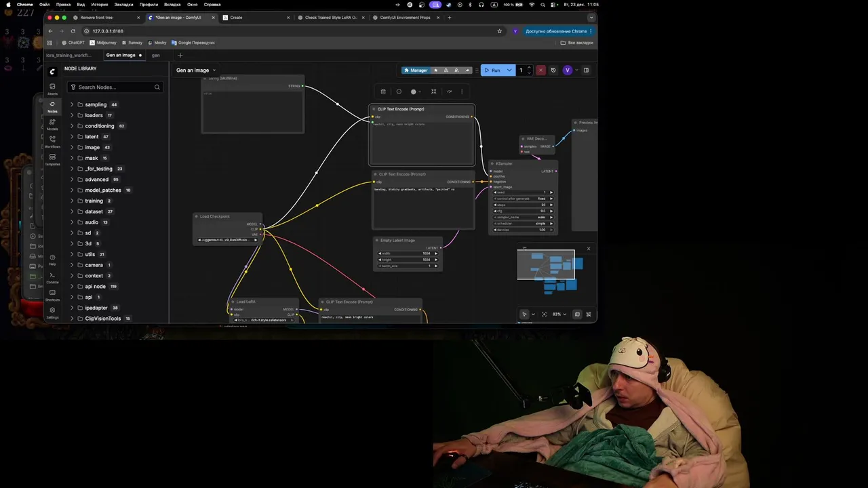Click bypass arrow icon in selection toolbar
This screenshot has height=488, width=868.
click(x=449, y=91)
